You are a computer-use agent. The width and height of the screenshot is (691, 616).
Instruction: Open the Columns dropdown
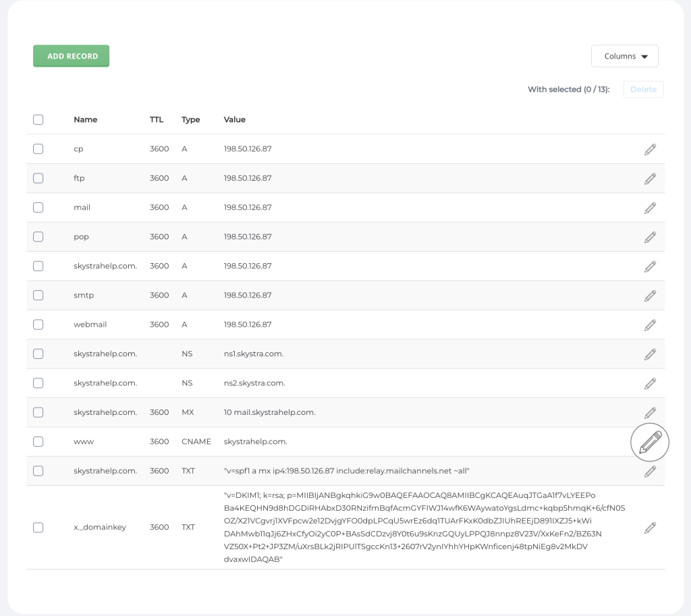(624, 57)
